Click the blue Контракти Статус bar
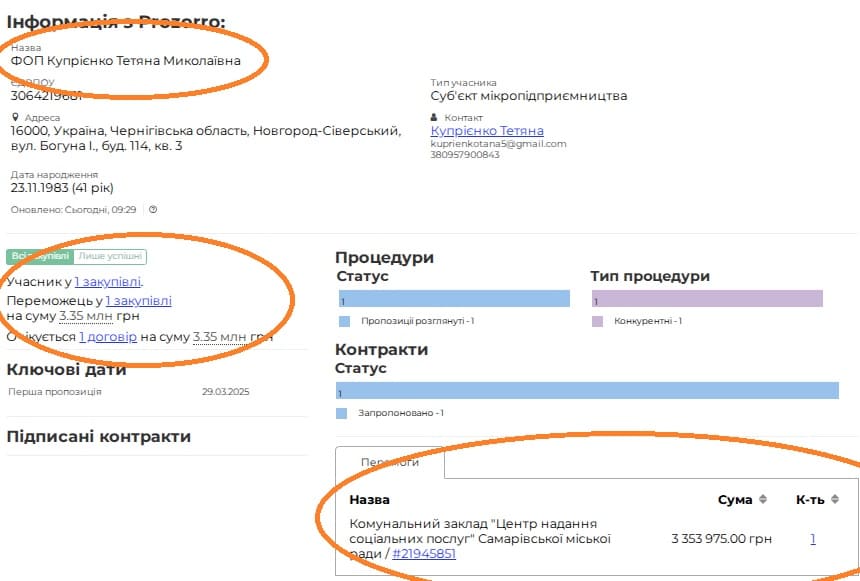The height and width of the screenshot is (581, 860). coord(587,391)
